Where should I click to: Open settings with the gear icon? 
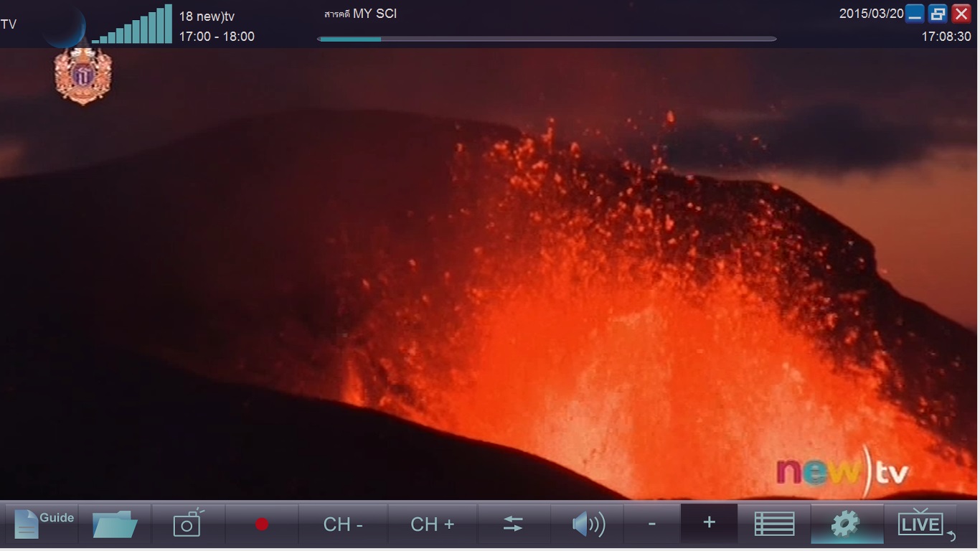[847, 524]
